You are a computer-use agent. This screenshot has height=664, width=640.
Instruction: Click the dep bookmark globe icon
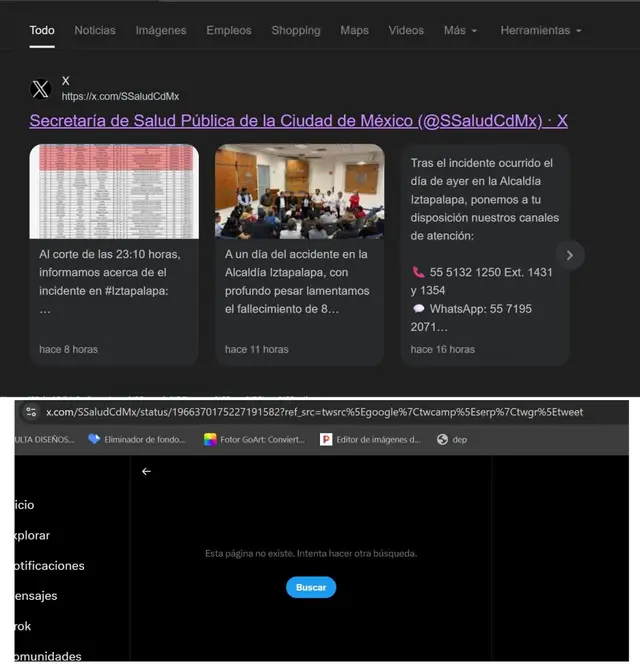pos(443,438)
